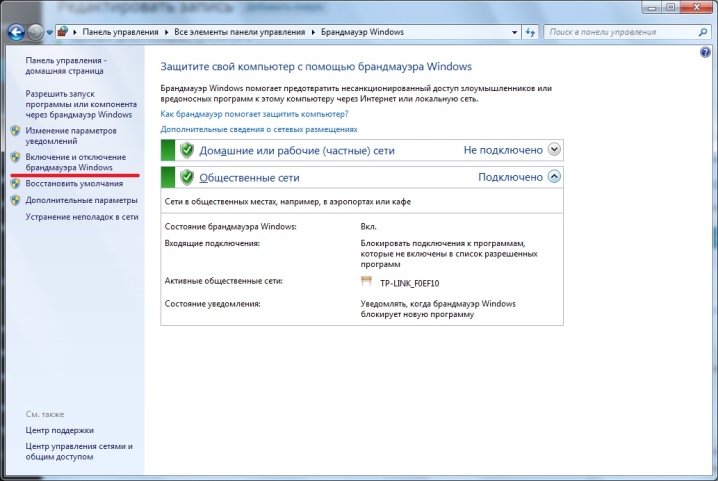The width and height of the screenshot is (718, 481).
Task: Maximize the Control Panel window
Action: tap(671, 7)
